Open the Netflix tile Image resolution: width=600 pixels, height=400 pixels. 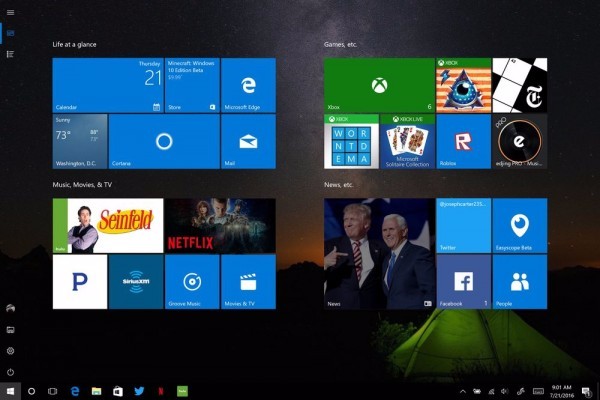click(219, 225)
